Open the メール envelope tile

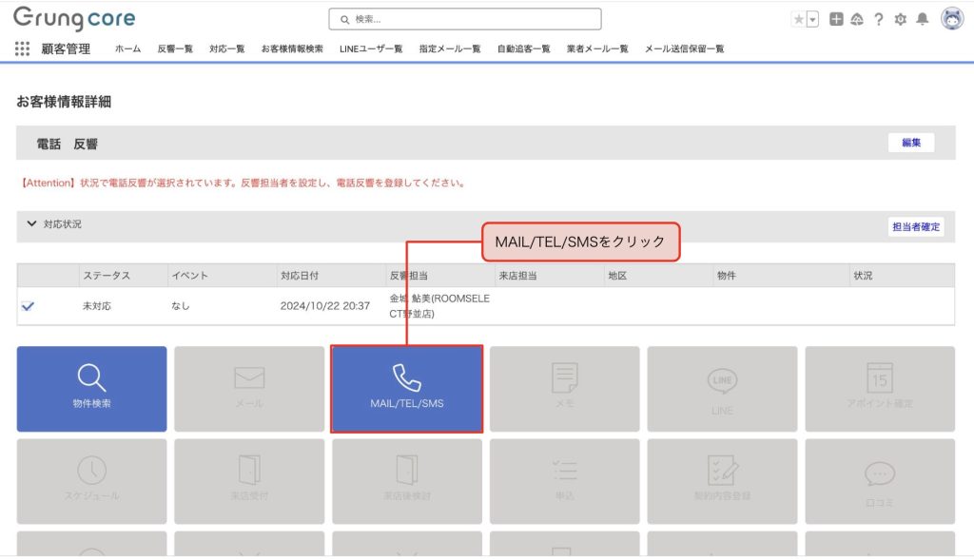[x=249, y=389]
